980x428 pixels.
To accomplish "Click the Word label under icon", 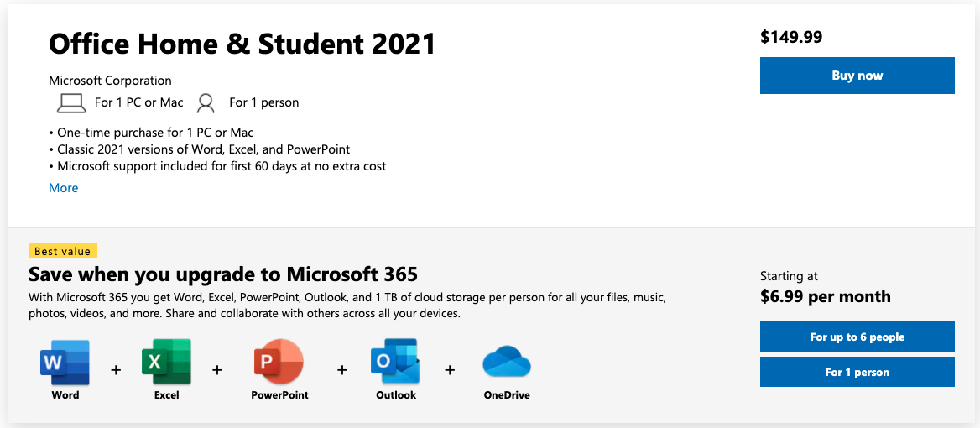I will tap(65, 395).
